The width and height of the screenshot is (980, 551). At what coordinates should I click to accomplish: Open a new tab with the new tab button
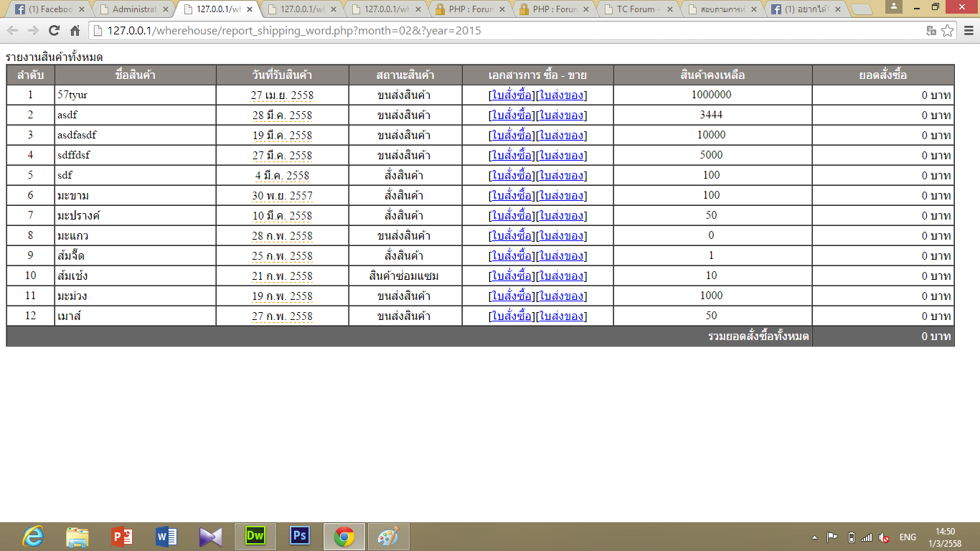pyautogui.click(x=861, y=9)
